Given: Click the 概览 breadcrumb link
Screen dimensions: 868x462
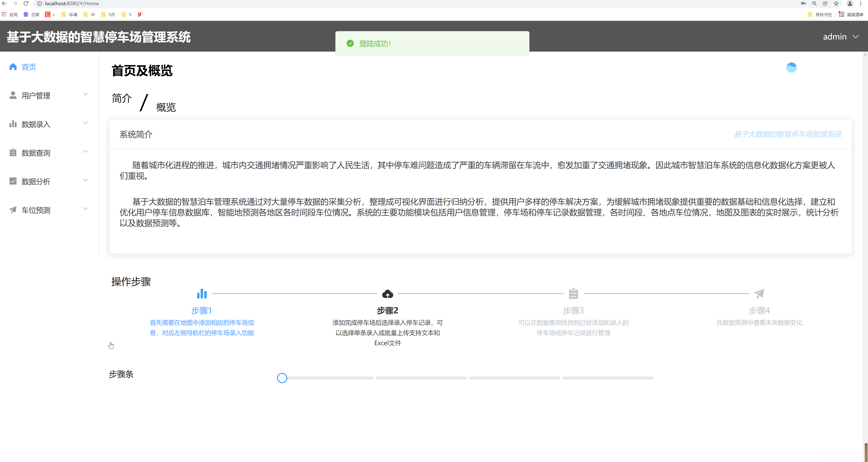Looking at the screenshot, I should (166, 107).
